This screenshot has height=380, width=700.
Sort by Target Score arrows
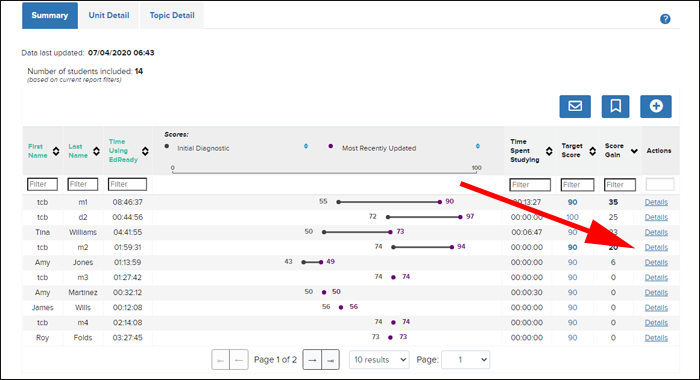pyautogui.click(x=592, y=151)
